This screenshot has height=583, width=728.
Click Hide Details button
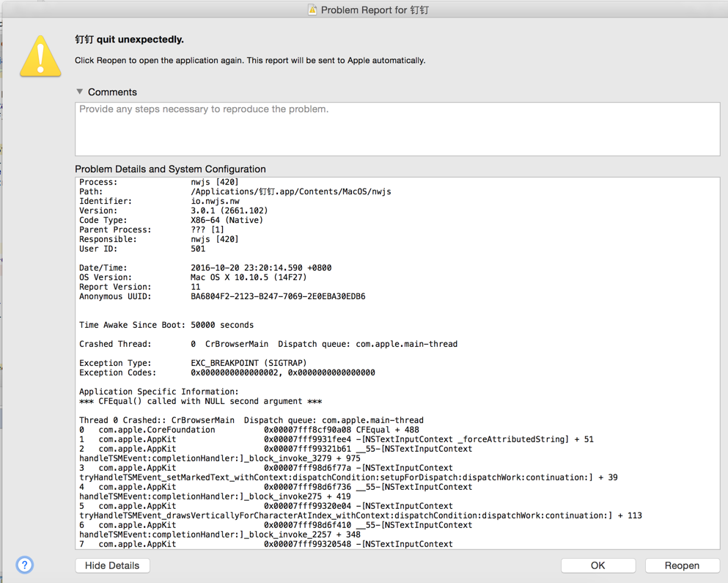[x=112, y=565]
